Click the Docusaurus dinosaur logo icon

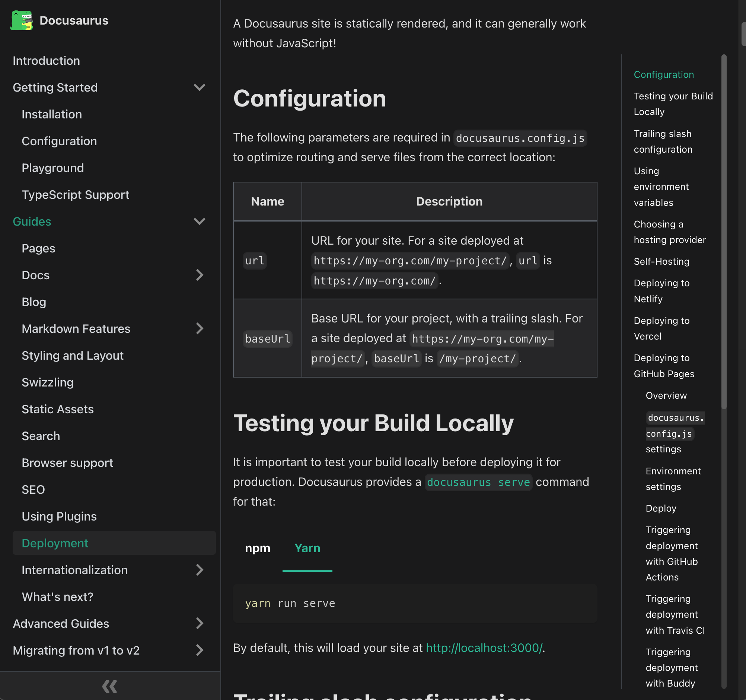tap(21, 20)
